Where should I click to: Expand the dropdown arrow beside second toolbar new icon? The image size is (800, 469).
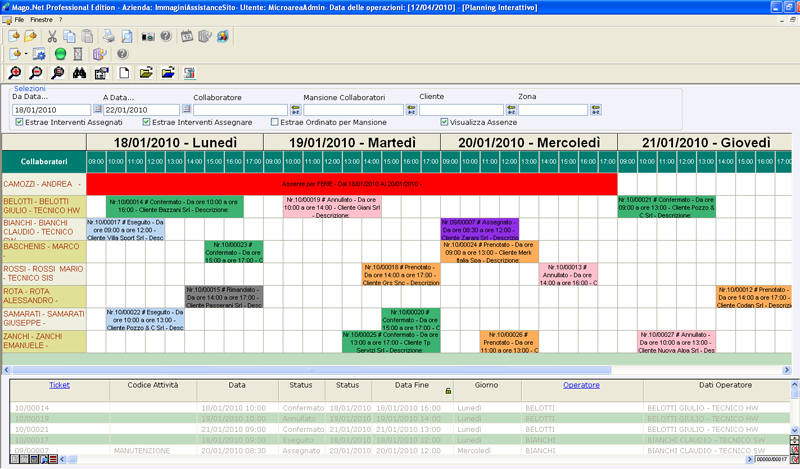pyautogui.click(x=26, y=54)
